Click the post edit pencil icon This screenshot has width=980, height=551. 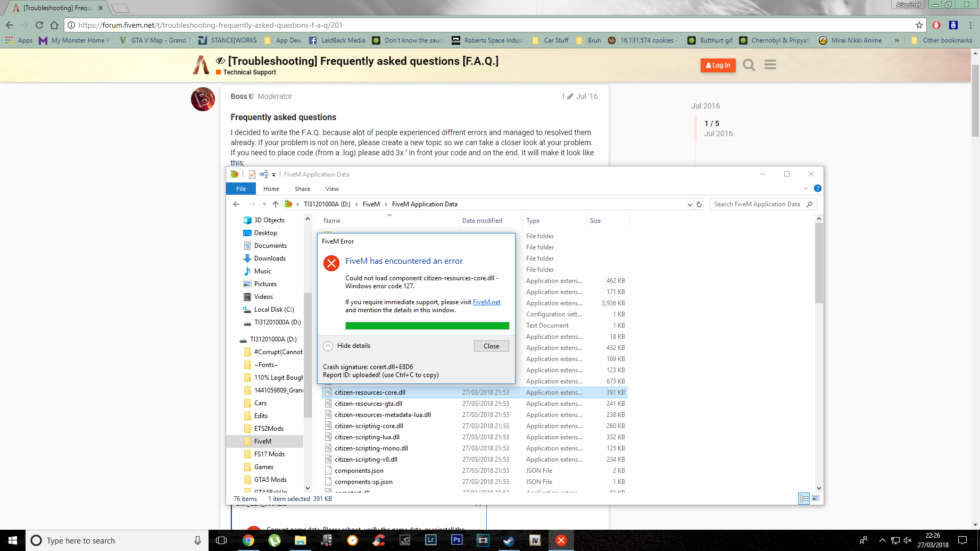570,96
